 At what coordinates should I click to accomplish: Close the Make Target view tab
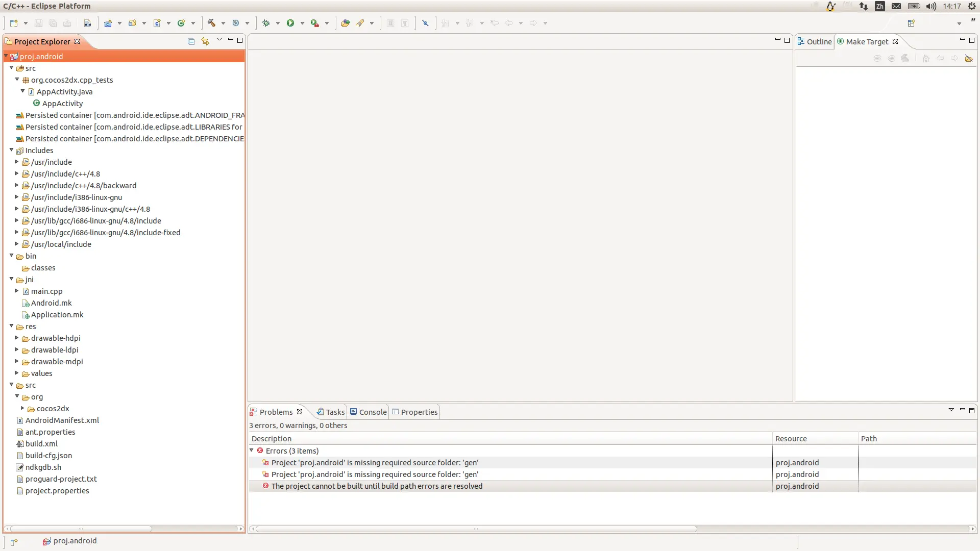click(x=895, y=41)
